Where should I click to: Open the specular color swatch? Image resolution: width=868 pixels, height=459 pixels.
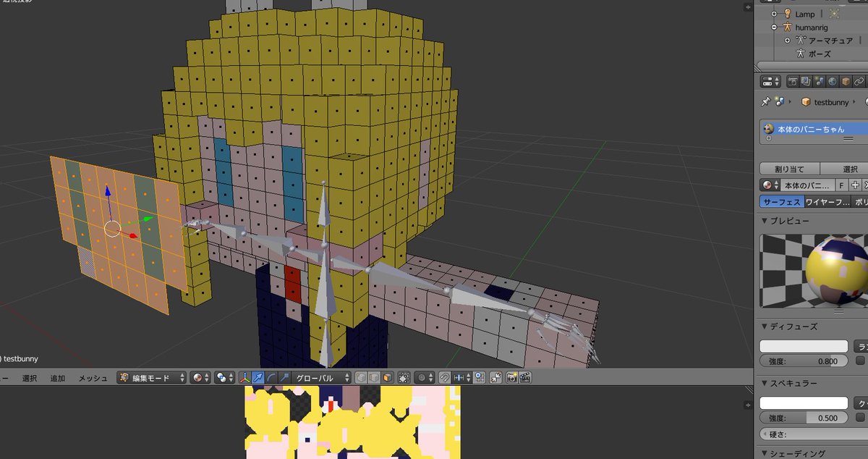pos(804,403)
